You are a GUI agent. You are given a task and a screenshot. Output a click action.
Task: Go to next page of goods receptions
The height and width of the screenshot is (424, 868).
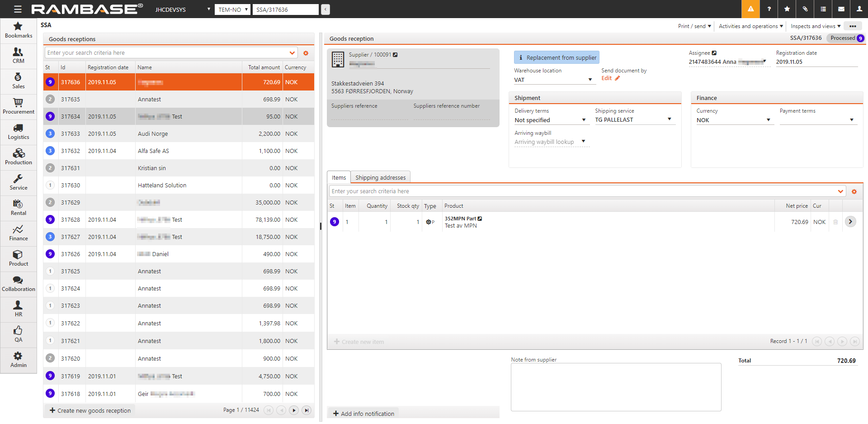coord(294,410)
